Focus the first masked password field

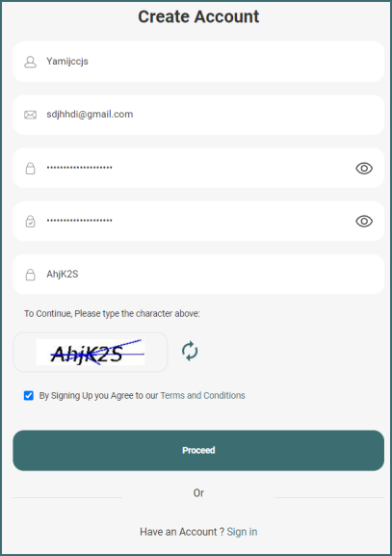pyautogui.click(x=198, y=168)
